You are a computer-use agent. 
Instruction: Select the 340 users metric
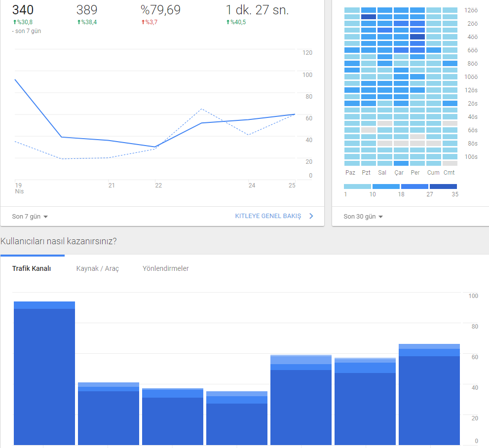pyautogui.click(x=23, y=10)
